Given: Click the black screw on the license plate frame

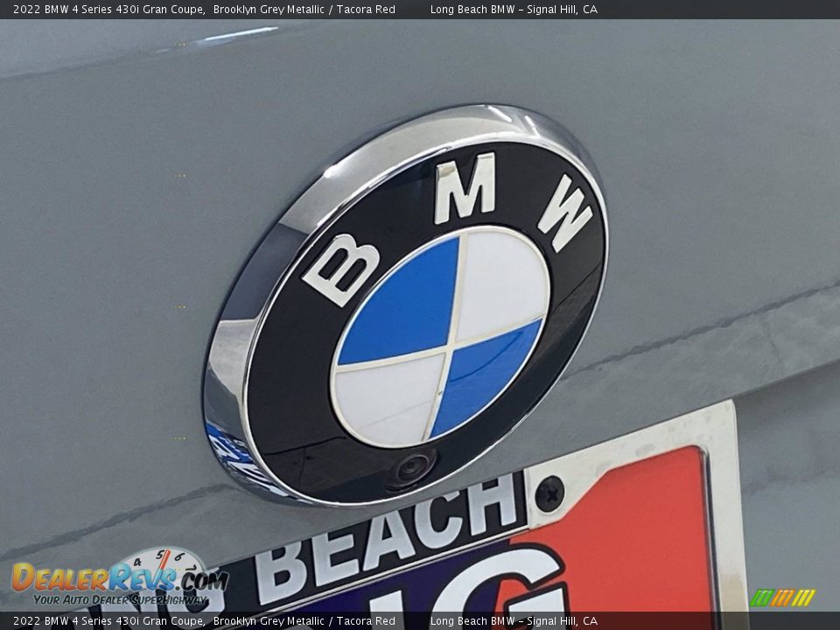Looking at the screenshot, I should tap(549, 493).
